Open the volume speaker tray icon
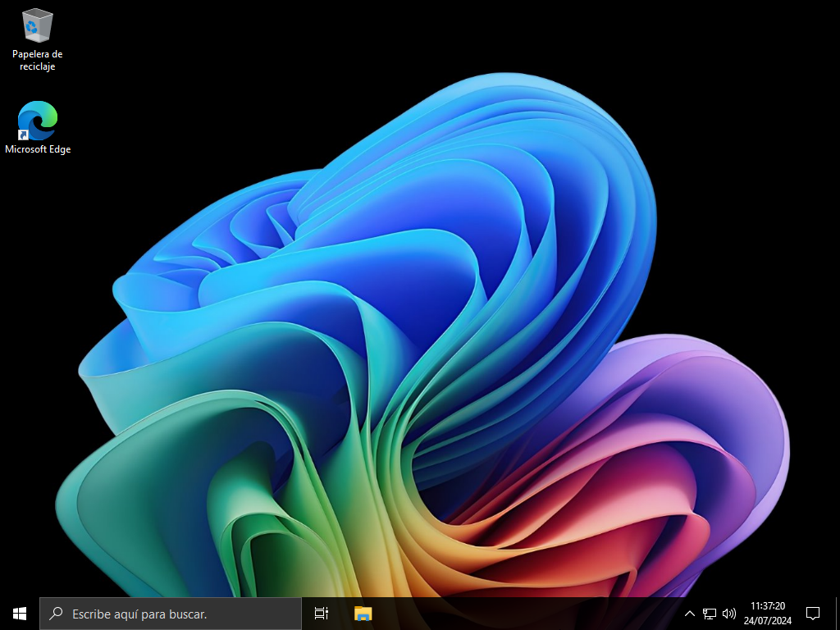 tap(728, 614)
